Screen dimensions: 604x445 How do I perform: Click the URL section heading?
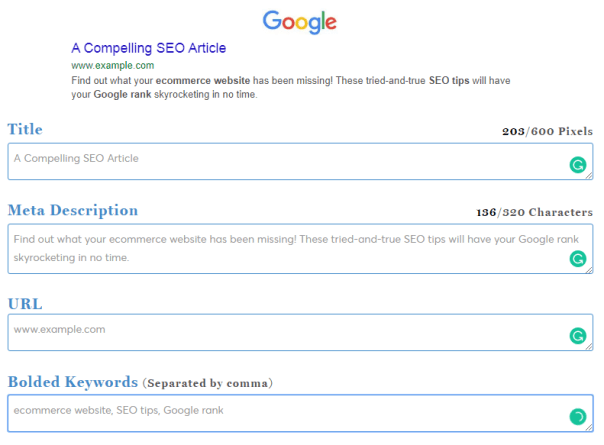pos(25,304)
